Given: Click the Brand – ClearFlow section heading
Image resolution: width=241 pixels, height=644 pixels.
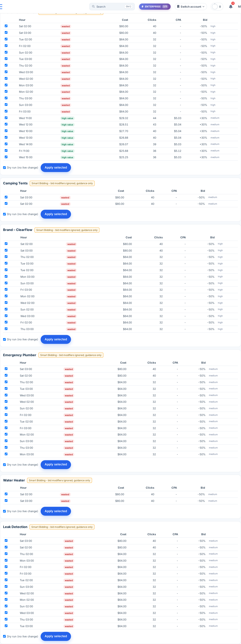Looking at the screenshot, I should [18, 230].
